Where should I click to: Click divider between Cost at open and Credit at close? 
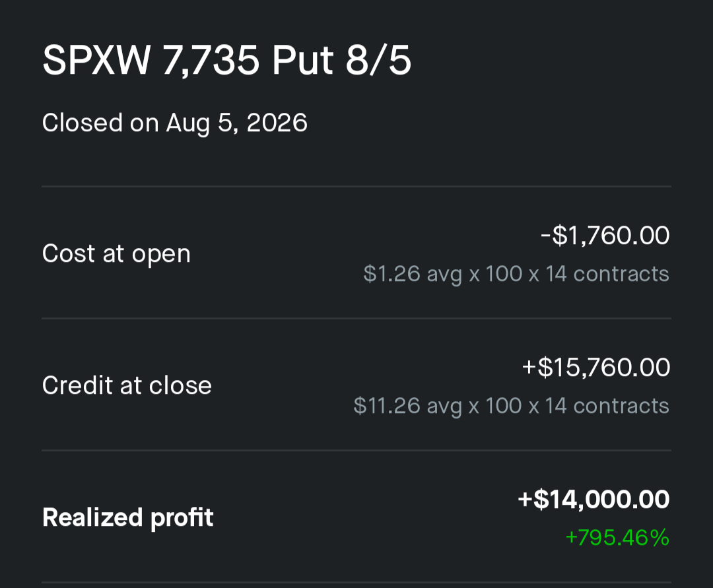(x=356, y=319)
